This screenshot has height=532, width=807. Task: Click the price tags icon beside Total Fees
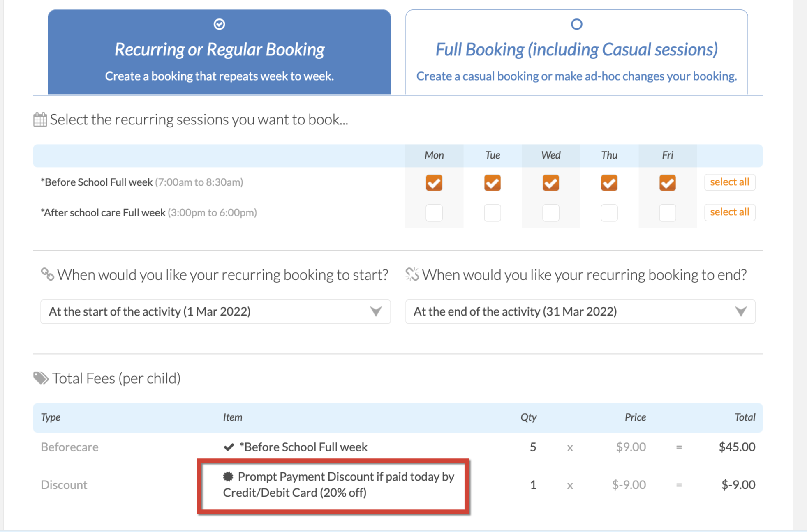[x=41, y=378]
